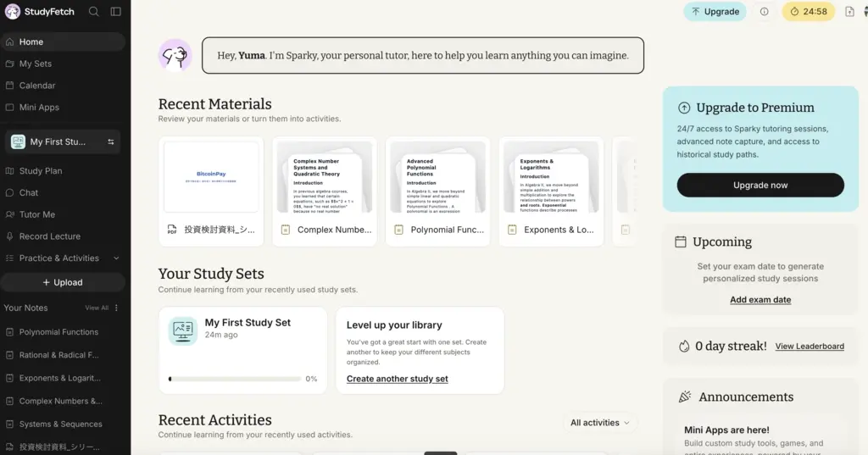Click Create another study set link

coord(397,380)
